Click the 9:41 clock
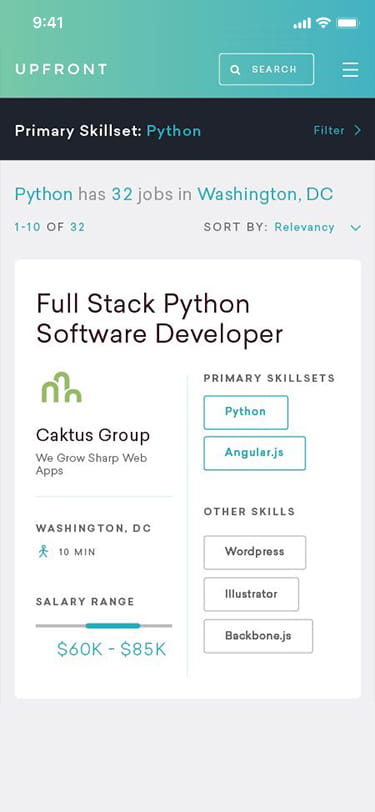The image size is (375, 812). tap(48, 23)
